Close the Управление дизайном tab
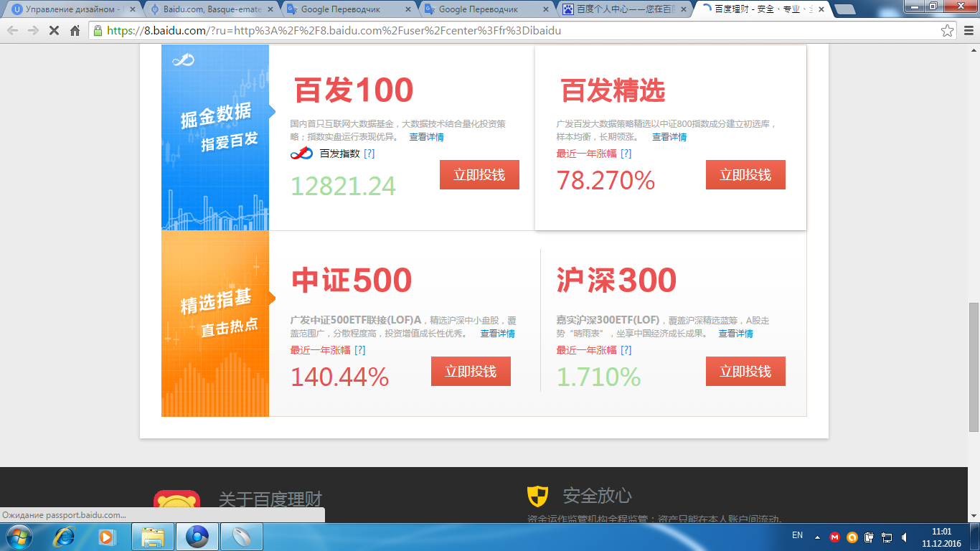Screen dimensions: 980x551 coord(132,10)
